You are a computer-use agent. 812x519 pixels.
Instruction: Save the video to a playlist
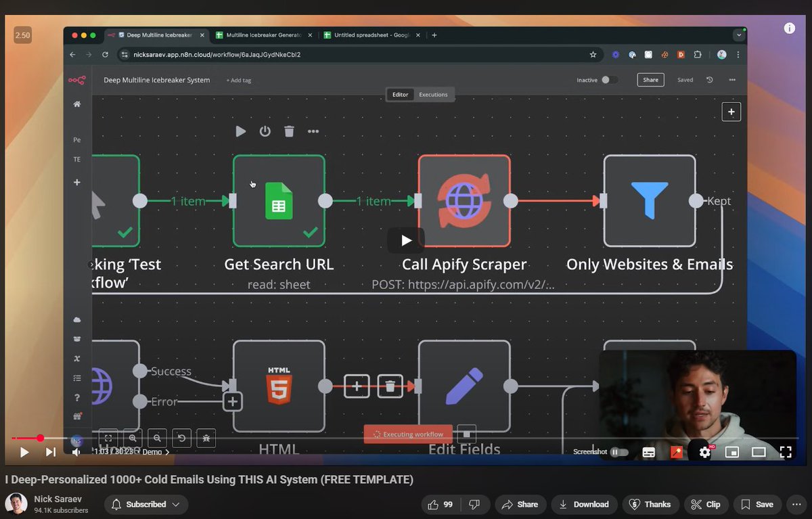[x=757, y=505]
